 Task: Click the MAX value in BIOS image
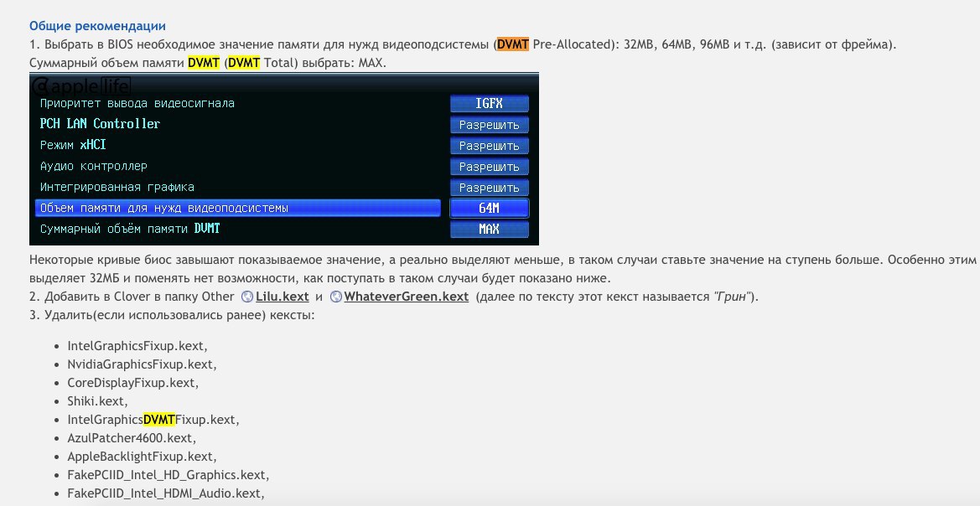(x=490, y=230)
